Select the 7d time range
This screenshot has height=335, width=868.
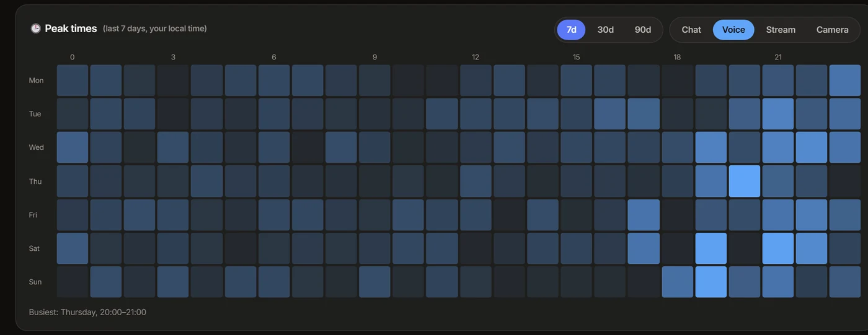572,30
